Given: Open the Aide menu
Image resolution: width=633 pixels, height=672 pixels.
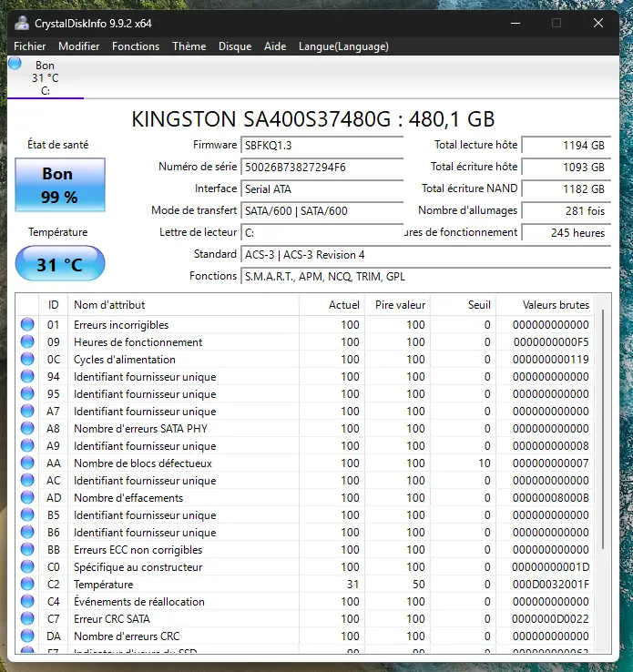Looking at the screenshot, I should click(x=275, y=46).
